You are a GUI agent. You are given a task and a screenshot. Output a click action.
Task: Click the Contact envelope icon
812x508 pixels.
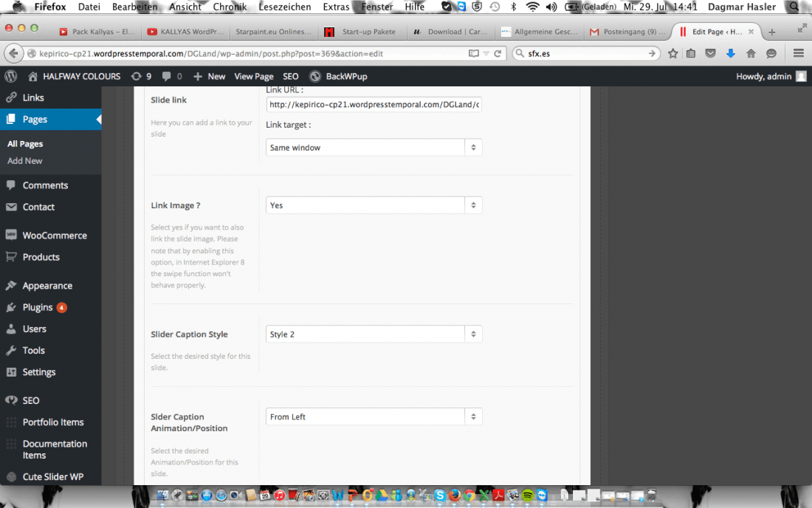pos(11,207)
